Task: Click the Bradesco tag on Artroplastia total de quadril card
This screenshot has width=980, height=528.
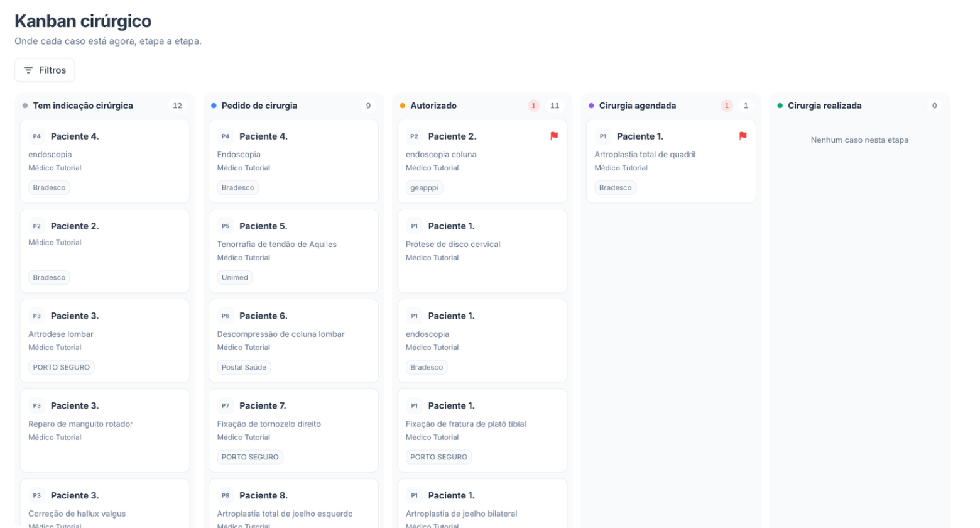Action: click(616, 188)
